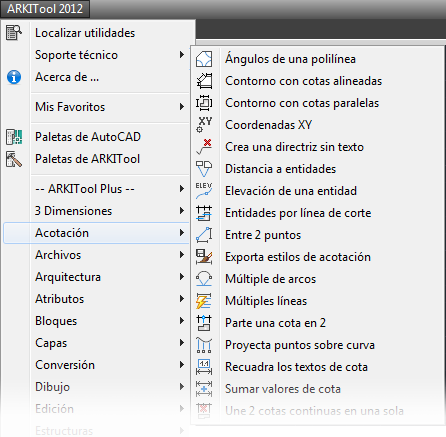Click the Exporta estilos de acotación icon
This screenshot has height=437, width=446.
point(204,257)
